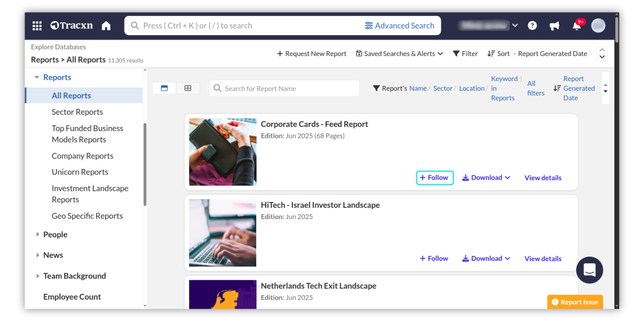Click the sidebar vertical scrollbar

145,164
